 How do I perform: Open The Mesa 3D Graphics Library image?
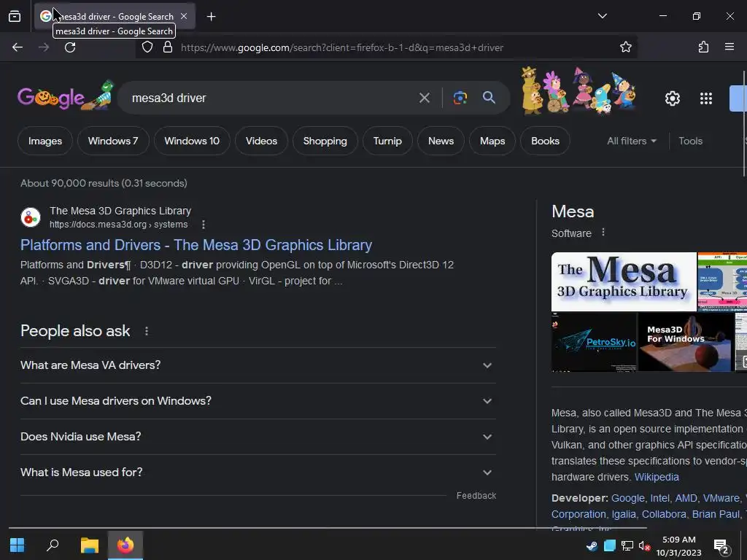coord(624,281)
